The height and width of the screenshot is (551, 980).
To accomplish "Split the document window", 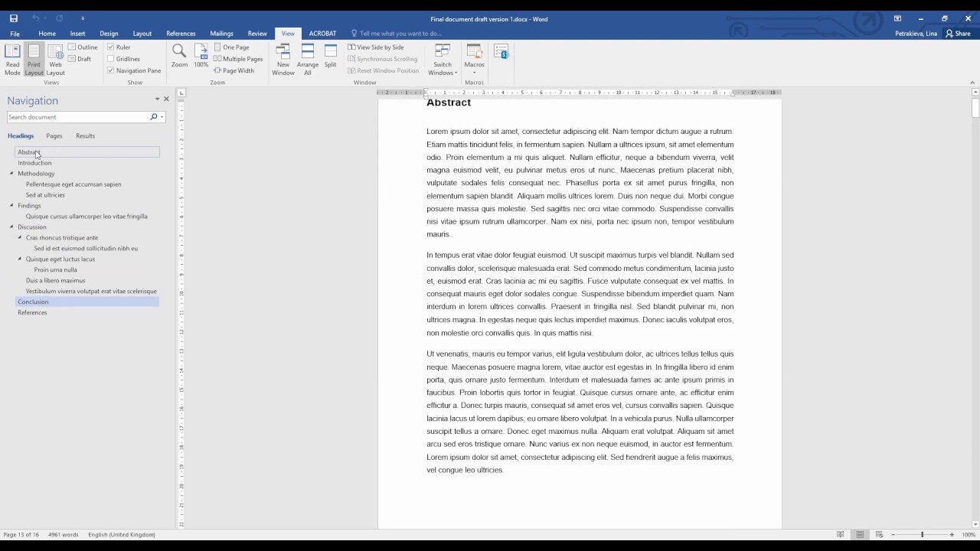I will click(330, 56).
